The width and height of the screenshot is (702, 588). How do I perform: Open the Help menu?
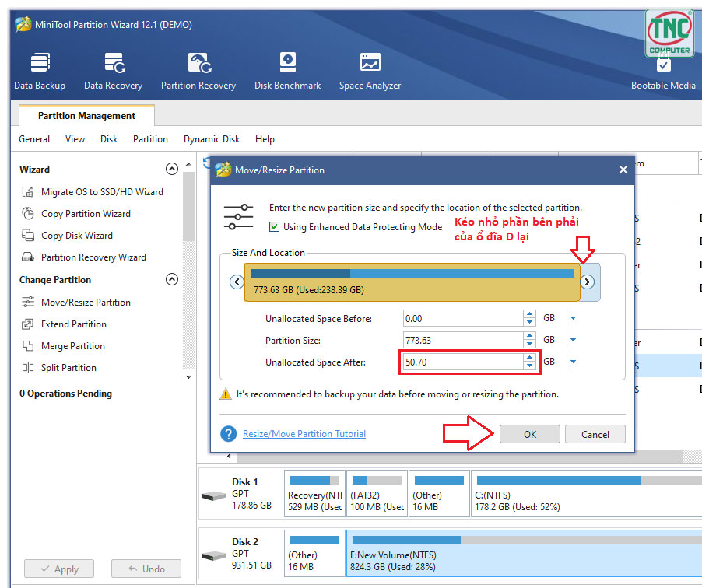(x=265, y=139)
